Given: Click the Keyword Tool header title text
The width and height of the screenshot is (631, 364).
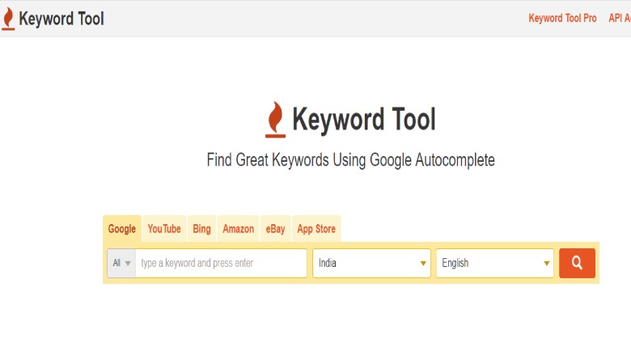Looking at the screenshot, I should click(x=61, y=19).
